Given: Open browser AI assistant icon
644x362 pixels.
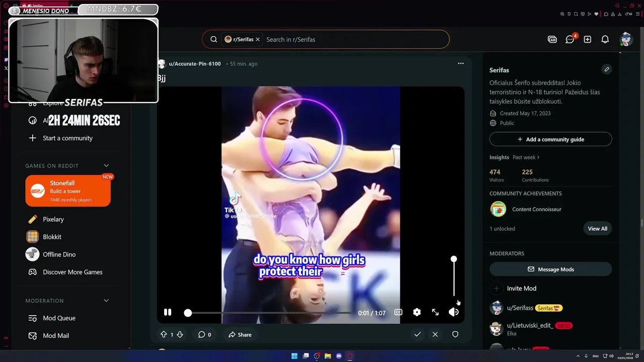Looking at the screenshot, I should pos(628,14).
